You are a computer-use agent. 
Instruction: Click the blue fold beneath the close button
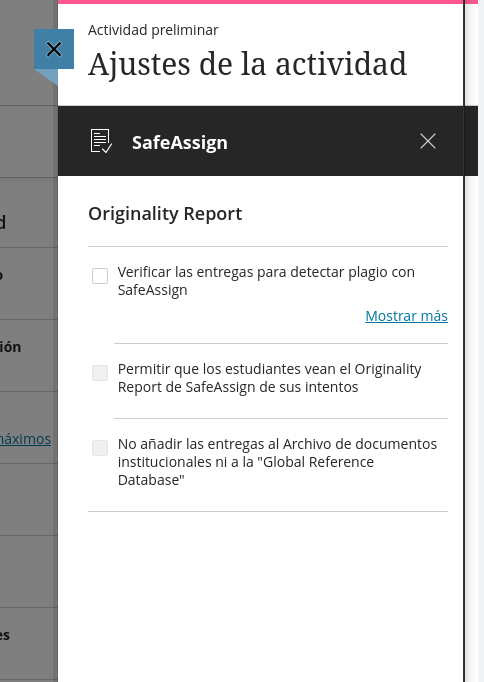46,77
